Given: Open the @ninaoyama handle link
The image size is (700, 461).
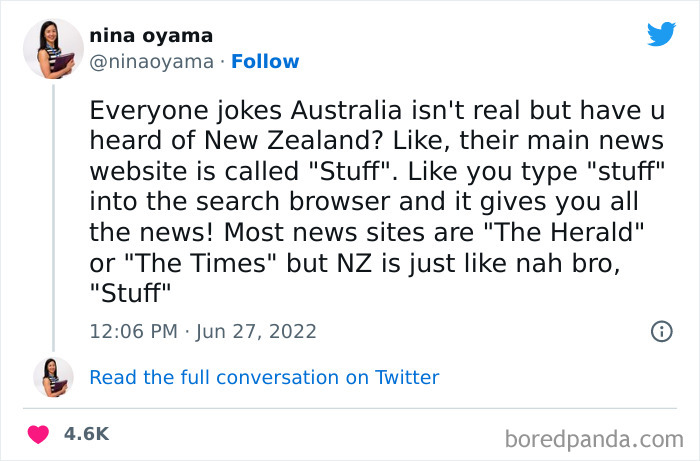Looking at the screenshot, I should (x=152, y=62).
